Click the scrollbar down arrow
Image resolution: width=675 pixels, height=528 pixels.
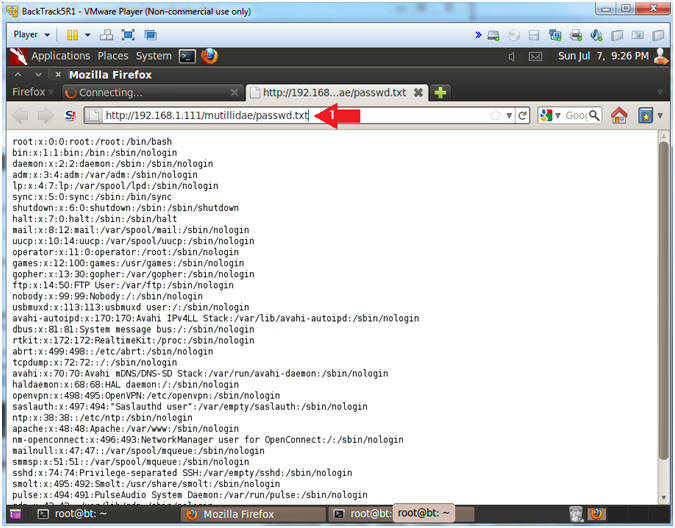click(x=663, y=497)
